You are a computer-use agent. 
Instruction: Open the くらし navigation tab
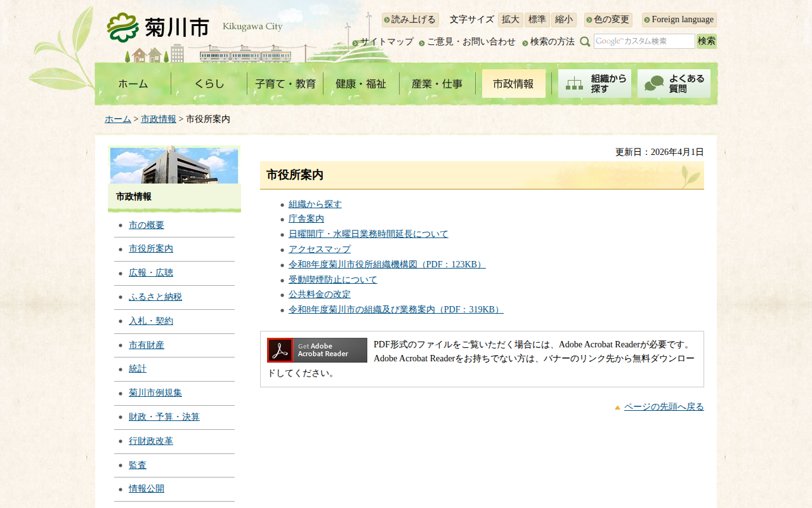[x=209, y=84]
